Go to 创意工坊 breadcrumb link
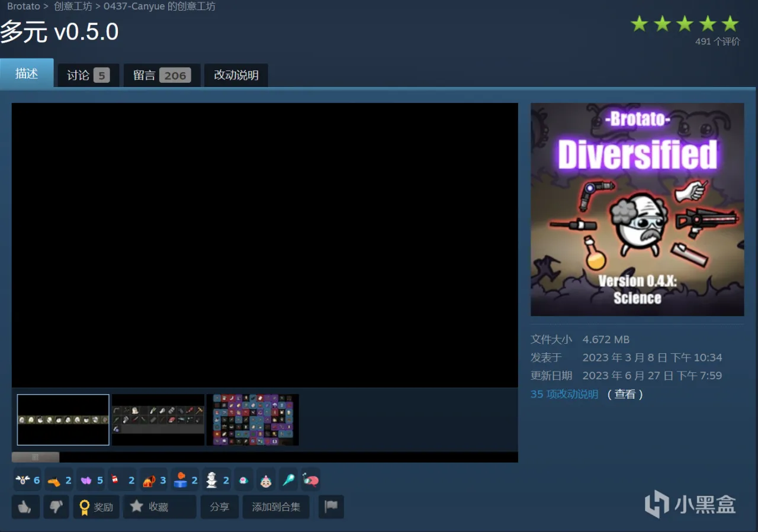Screen dimensions: 758x532 tap(73, 7)
